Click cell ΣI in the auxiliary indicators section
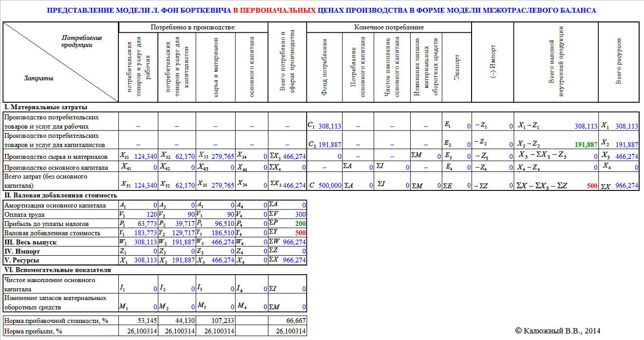 pos(287,285)
